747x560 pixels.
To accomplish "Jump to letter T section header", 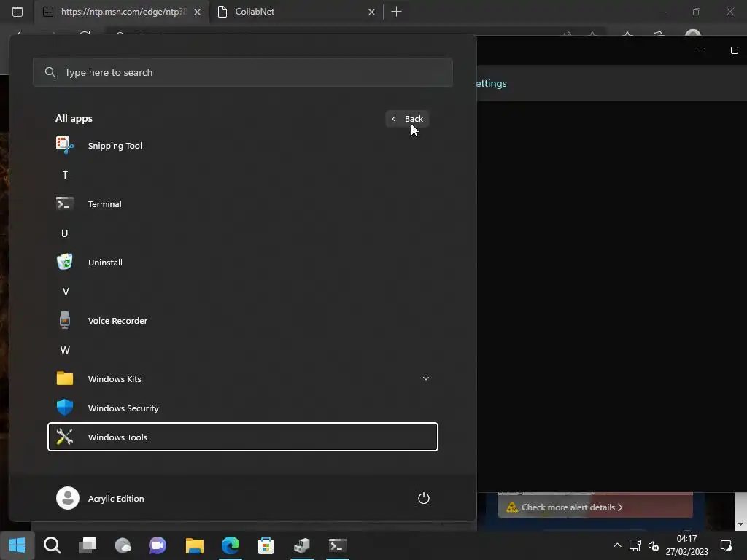I will [65, 175].
